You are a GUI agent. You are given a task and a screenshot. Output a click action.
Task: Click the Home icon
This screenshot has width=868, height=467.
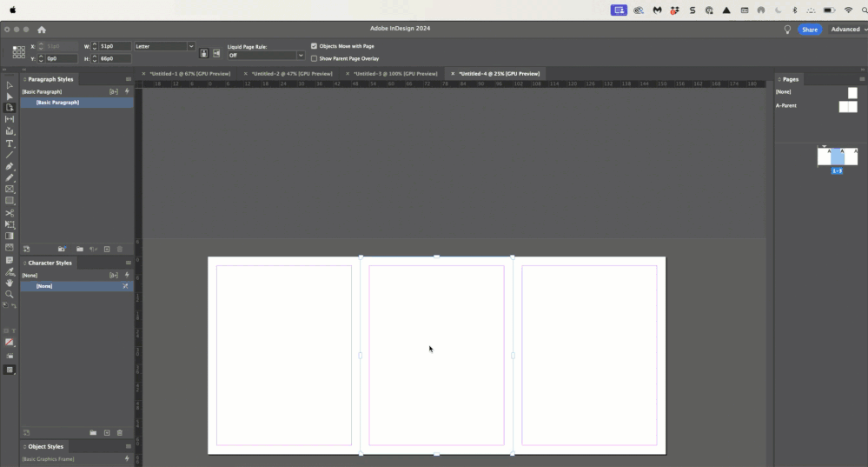42,30
